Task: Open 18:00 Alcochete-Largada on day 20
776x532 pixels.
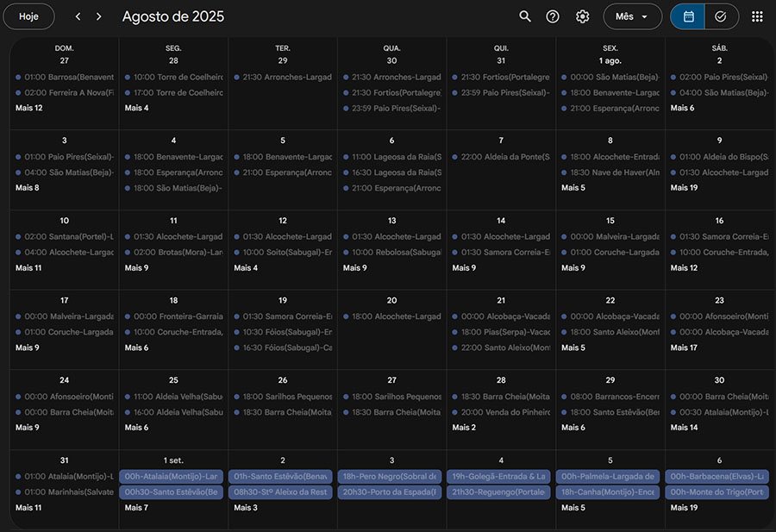Action: [x=392, y=316]
